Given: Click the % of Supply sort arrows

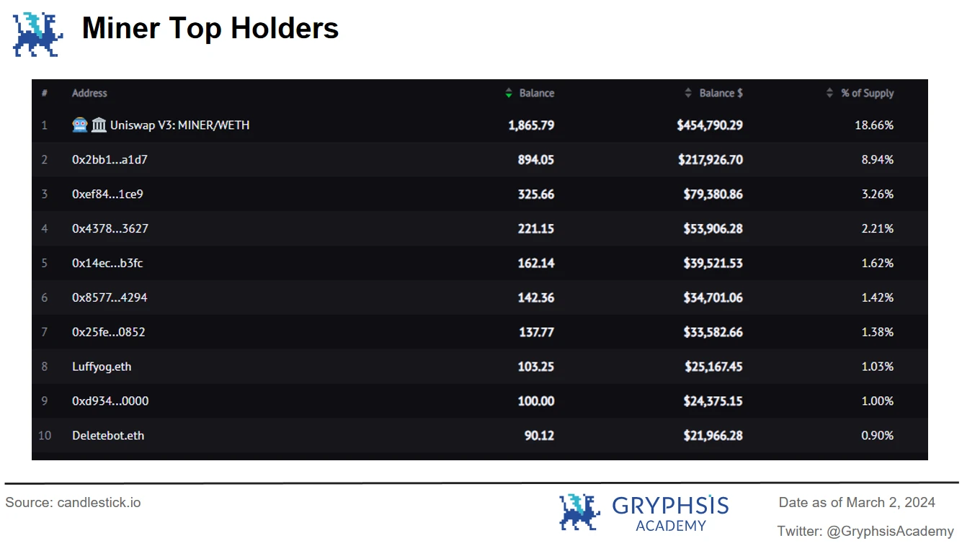Looking at the screenshot, I should [830, 93].
